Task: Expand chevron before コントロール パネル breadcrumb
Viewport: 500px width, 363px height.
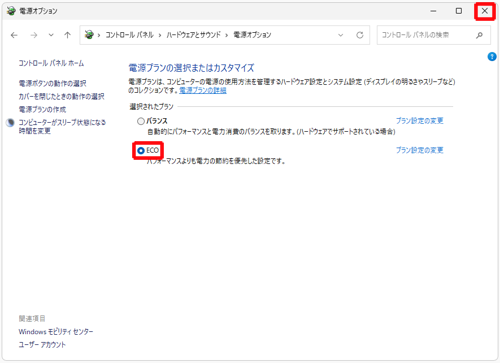Action: click(x=99, y=35)
